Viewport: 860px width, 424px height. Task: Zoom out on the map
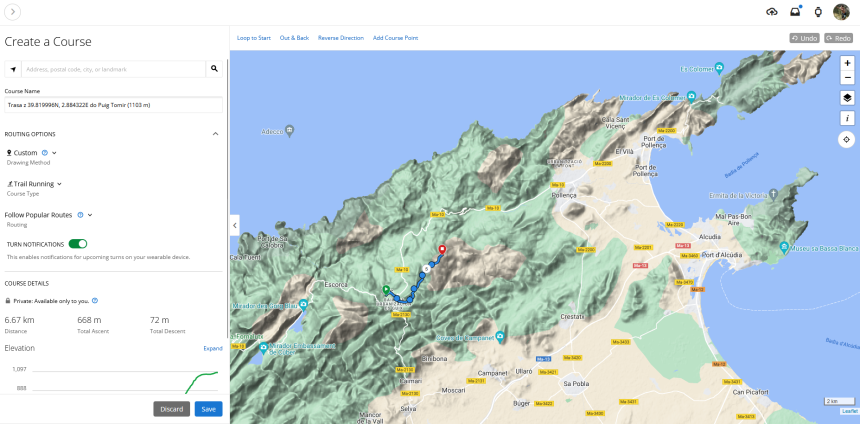[x=847, y=77]
